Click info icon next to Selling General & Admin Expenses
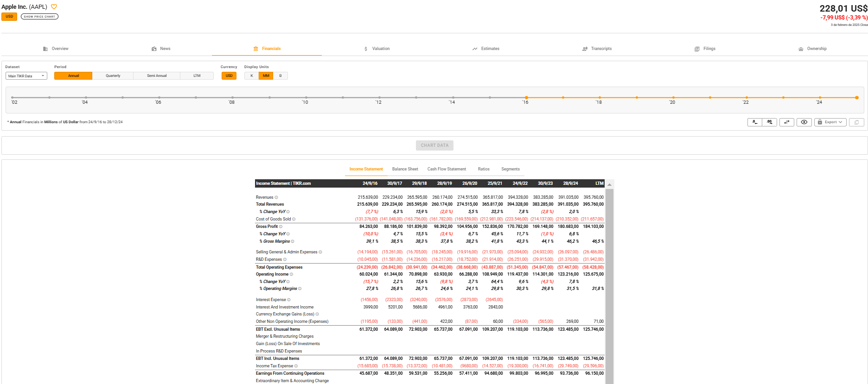 320,252
